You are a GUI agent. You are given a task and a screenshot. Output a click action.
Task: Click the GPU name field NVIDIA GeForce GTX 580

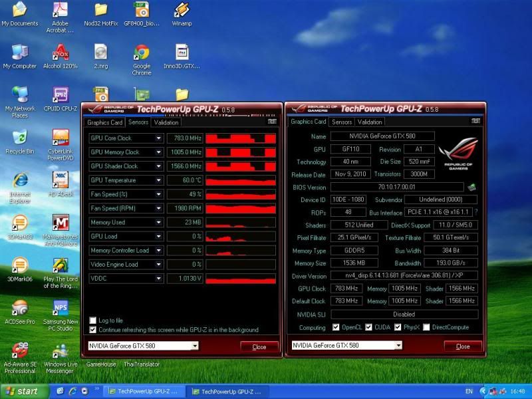click(382, 136)
